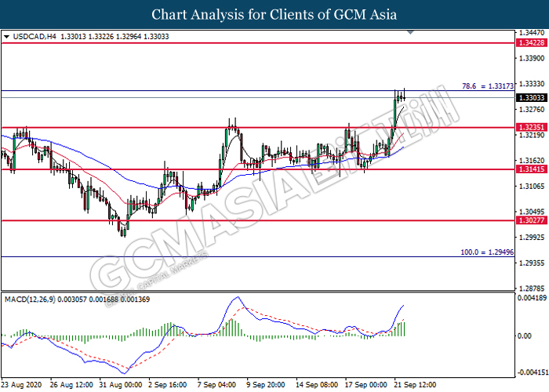Viewport: 549px width, 392px height.
Task: Click the triangle arrow before USDCAD,H4
Action: pyautogui.click(x=7, y=36)
